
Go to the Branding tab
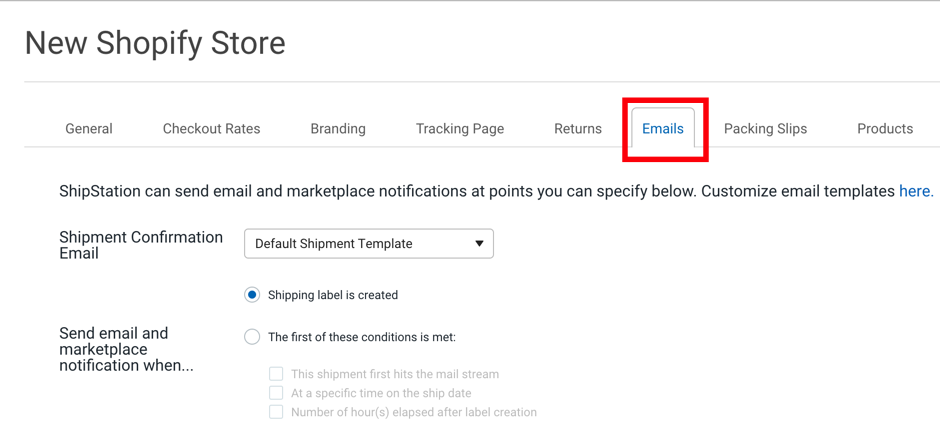tap(338, 129)
